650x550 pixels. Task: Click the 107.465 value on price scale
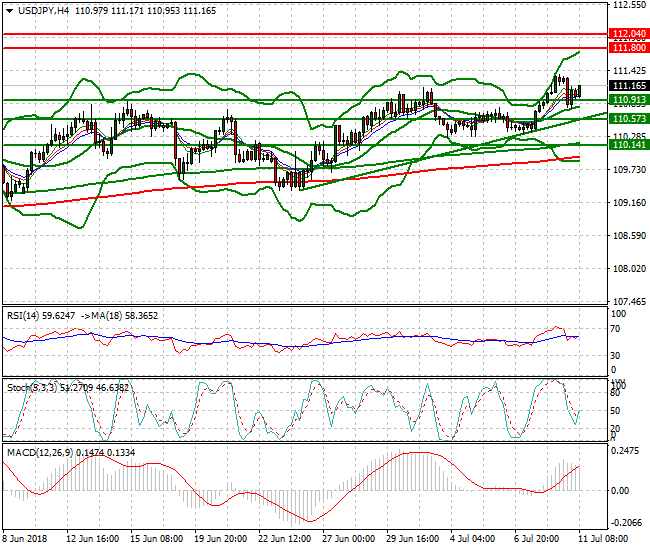628,301
